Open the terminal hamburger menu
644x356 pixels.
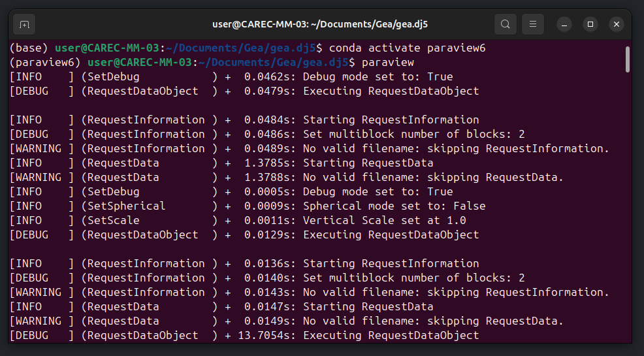point(533,24)
